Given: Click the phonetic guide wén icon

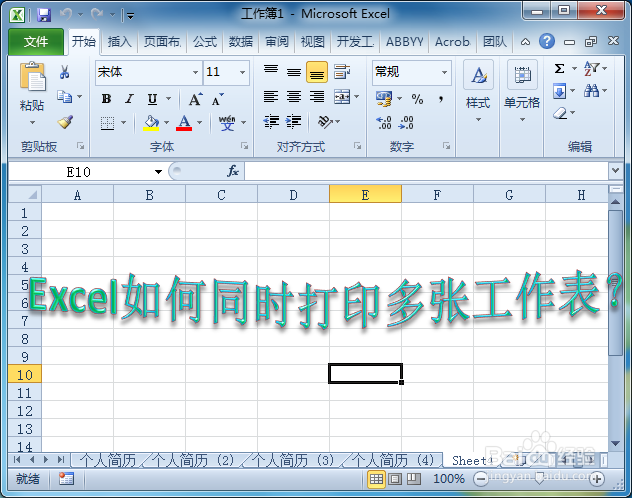Looking at the screenshot, I should click(x=227, y=122).
